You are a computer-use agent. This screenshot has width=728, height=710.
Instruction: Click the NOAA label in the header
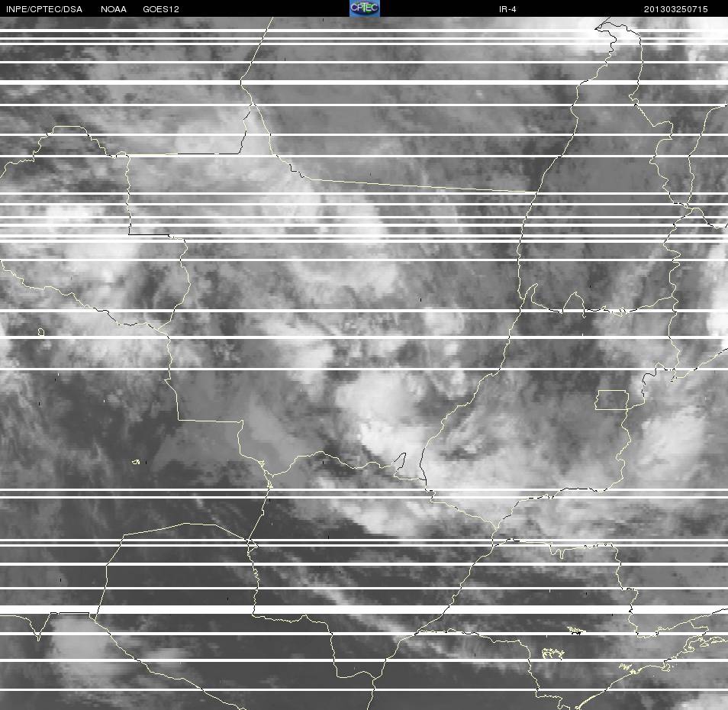point(113,9)
